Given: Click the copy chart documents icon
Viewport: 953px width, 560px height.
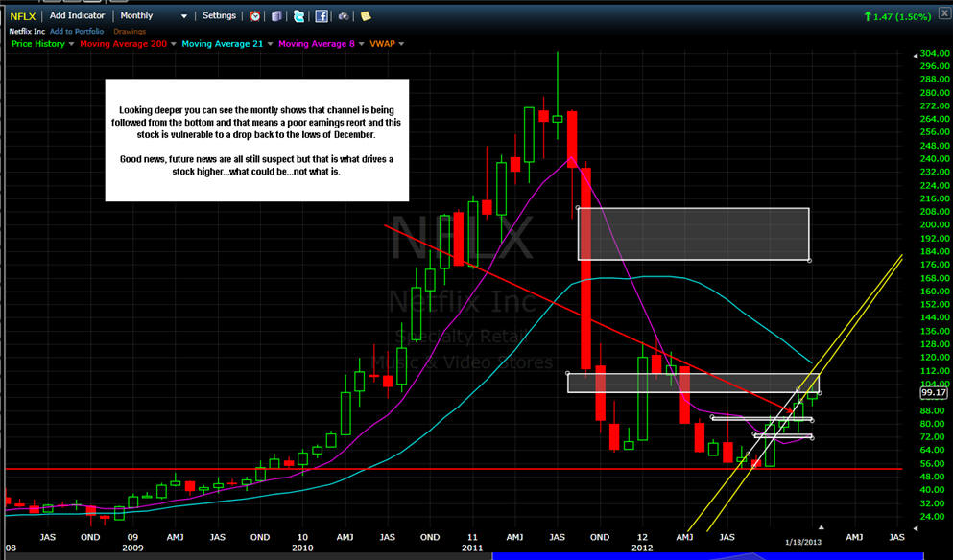Looking at the screenshot, I should (276, 16).
